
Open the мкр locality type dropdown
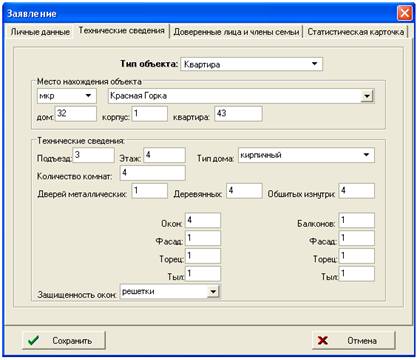coord(88,96)
